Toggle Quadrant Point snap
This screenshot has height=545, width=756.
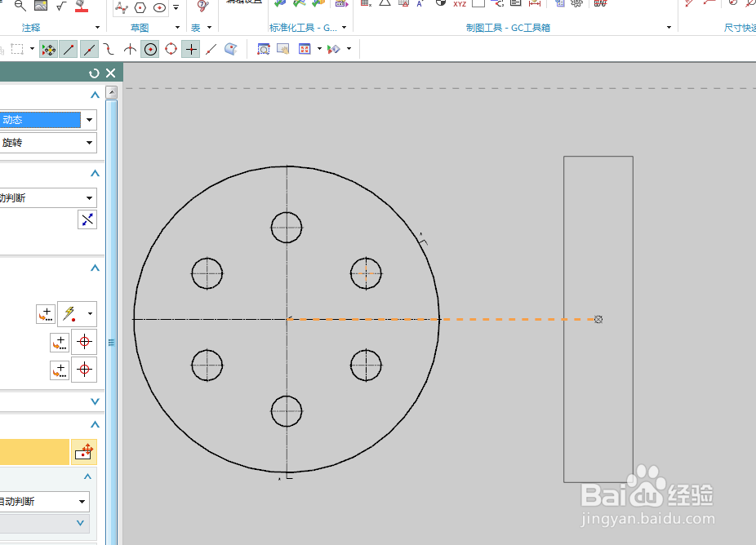[171, 49]
